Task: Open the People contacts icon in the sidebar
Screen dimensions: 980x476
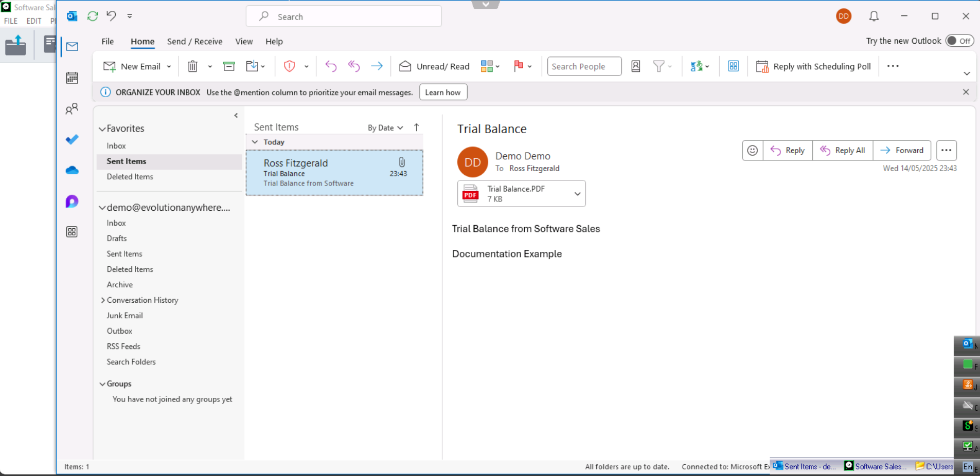Action: click(72, 109)
